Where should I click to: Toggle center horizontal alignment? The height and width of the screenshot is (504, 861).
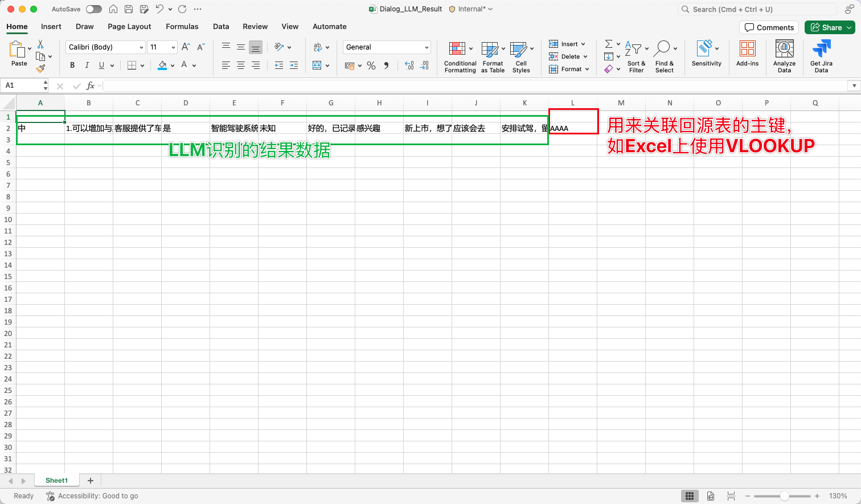241,65
